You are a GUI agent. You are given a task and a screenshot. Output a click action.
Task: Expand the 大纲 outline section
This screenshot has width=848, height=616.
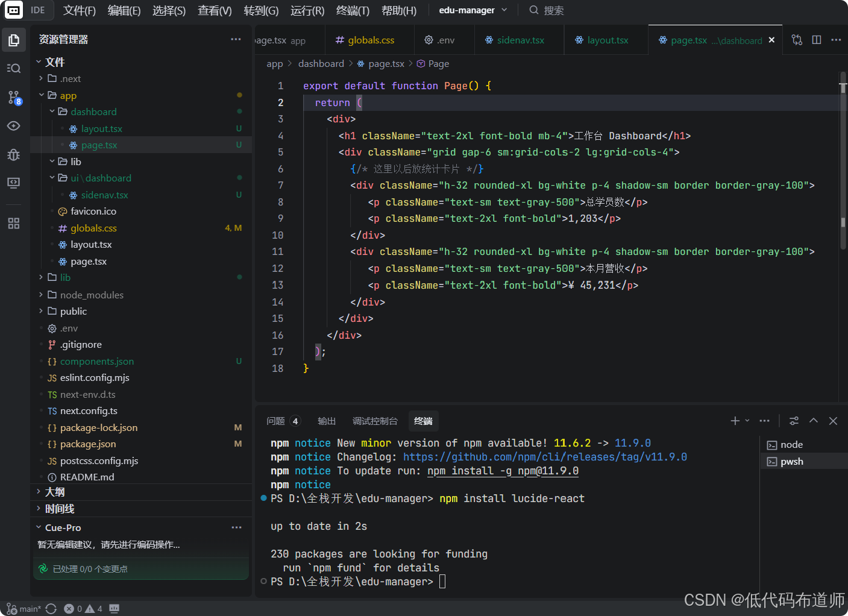tap(141, 492)
